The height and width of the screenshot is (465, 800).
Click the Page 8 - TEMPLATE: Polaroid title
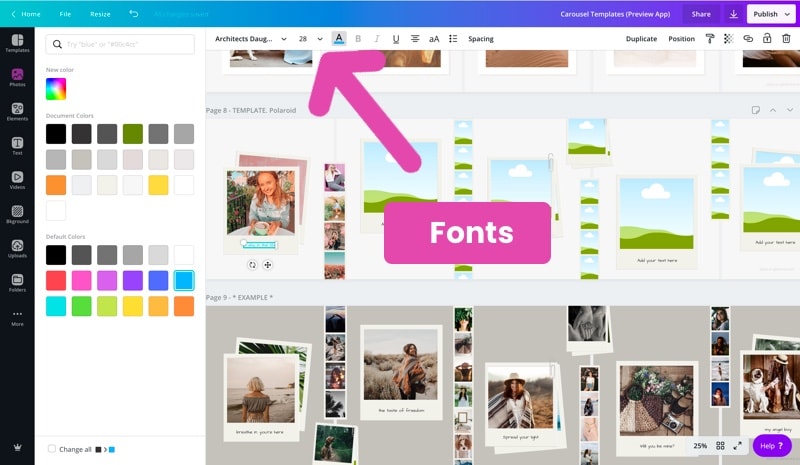click(251, 110)
